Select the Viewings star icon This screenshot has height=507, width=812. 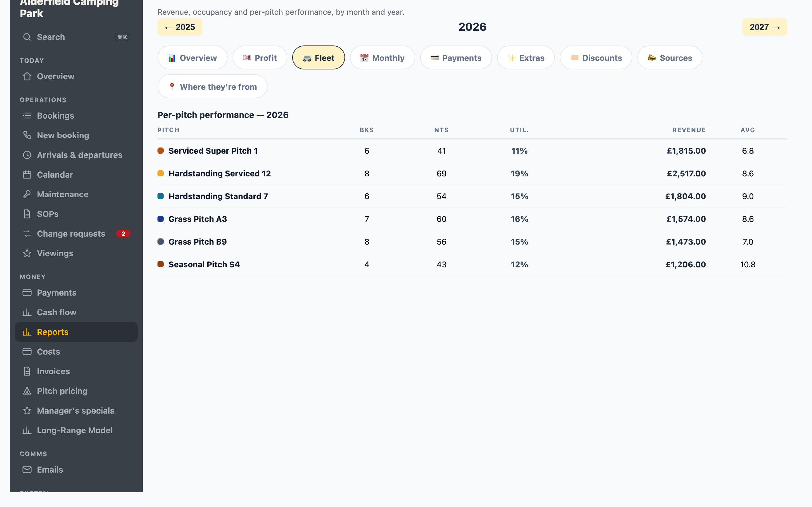point(27,253)
